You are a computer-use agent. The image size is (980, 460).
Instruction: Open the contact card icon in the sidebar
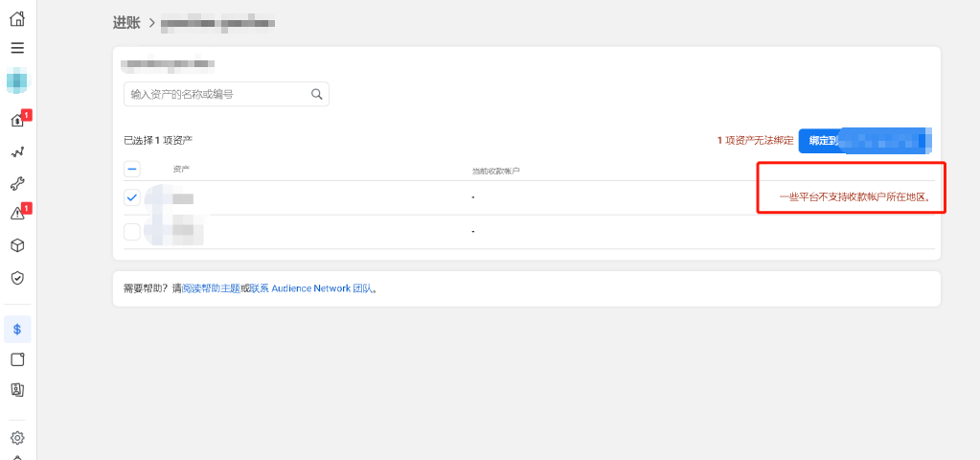click(x=17, y=390)
